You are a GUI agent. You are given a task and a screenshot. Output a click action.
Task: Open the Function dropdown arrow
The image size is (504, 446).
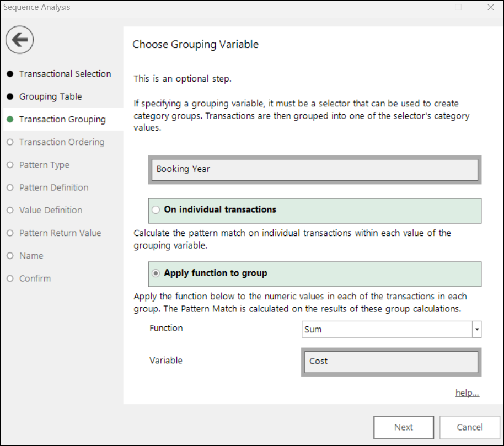[476, 329]
